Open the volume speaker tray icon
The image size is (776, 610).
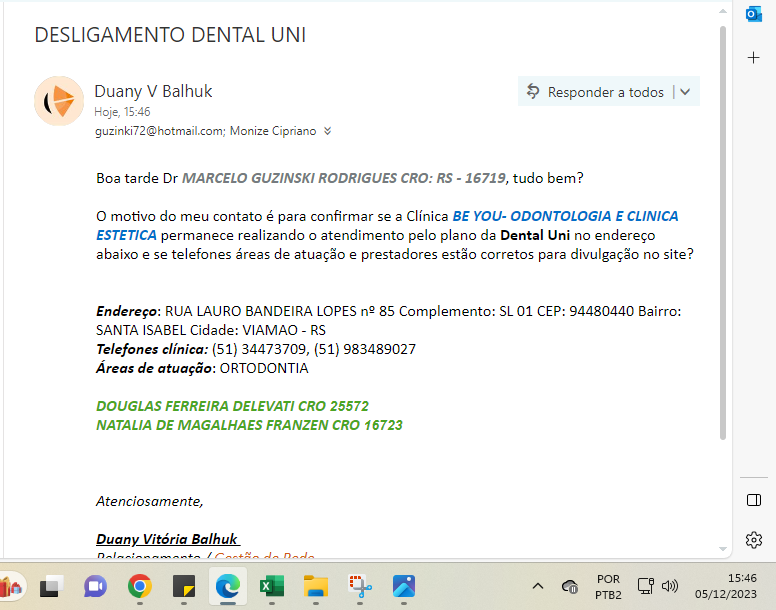[x=670, y=586]
